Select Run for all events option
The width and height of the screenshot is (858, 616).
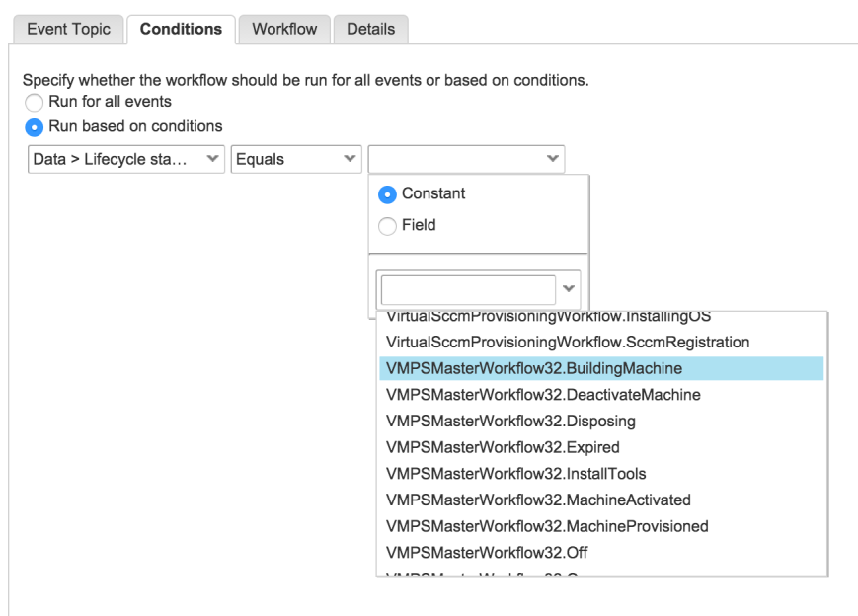click(x=35, y=102)
